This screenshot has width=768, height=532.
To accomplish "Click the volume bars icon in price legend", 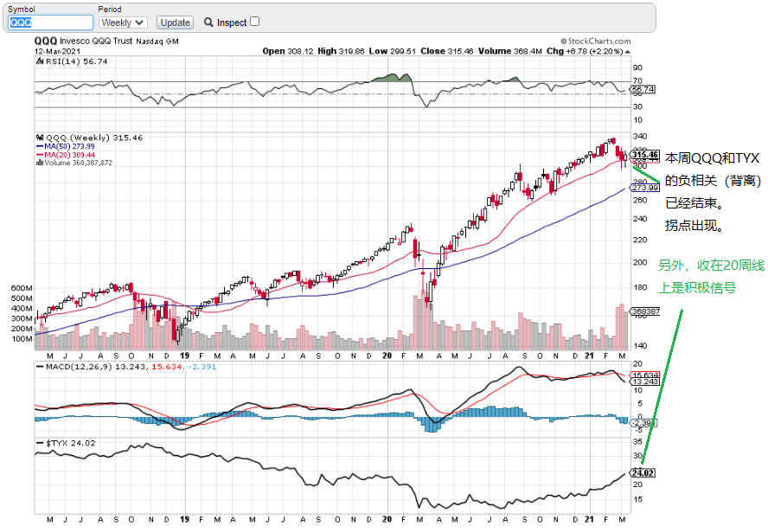I will point(40,163).
